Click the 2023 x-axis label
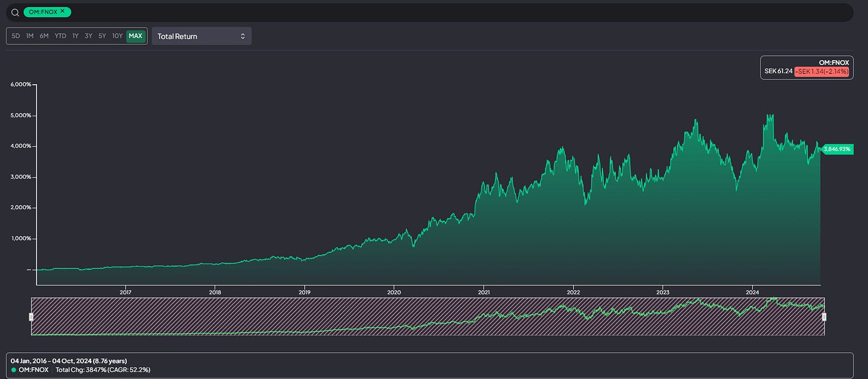 tap(663, 292)
